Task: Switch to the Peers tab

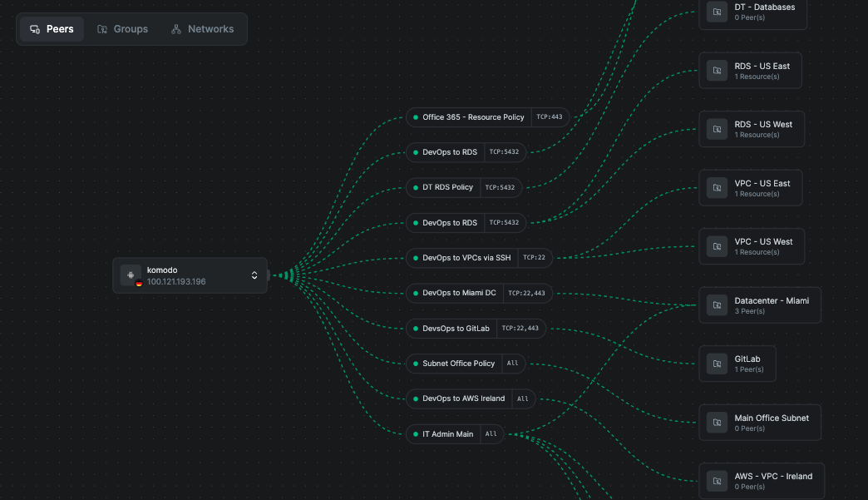Action: click(x=52, y=29)
